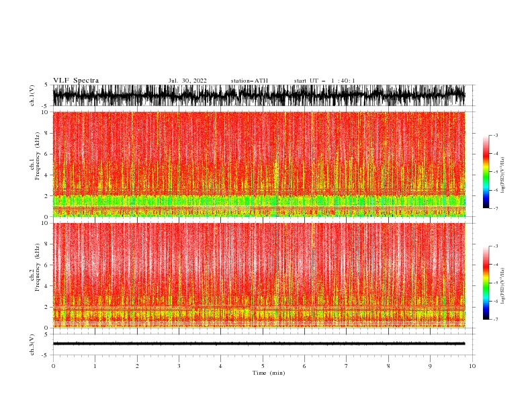Click the time axis tick label "9"
This screenshot has height=411, width=532.
(430, 366)
